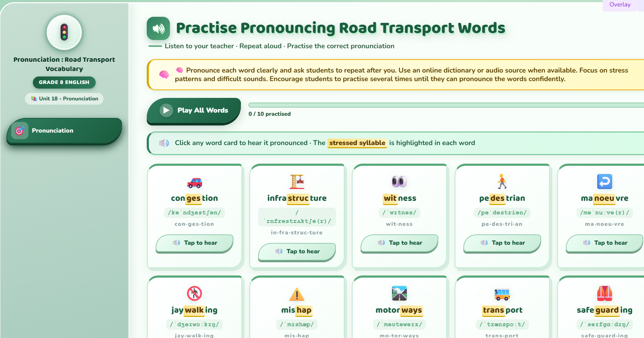The image size is (644, 338).
Task: Click the witness phonetic transcription /ˈwɪtnəs/
Action: pos(399,213)
